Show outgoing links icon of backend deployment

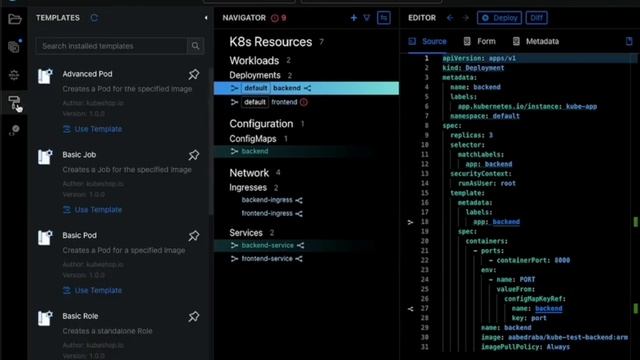[307, 88]
